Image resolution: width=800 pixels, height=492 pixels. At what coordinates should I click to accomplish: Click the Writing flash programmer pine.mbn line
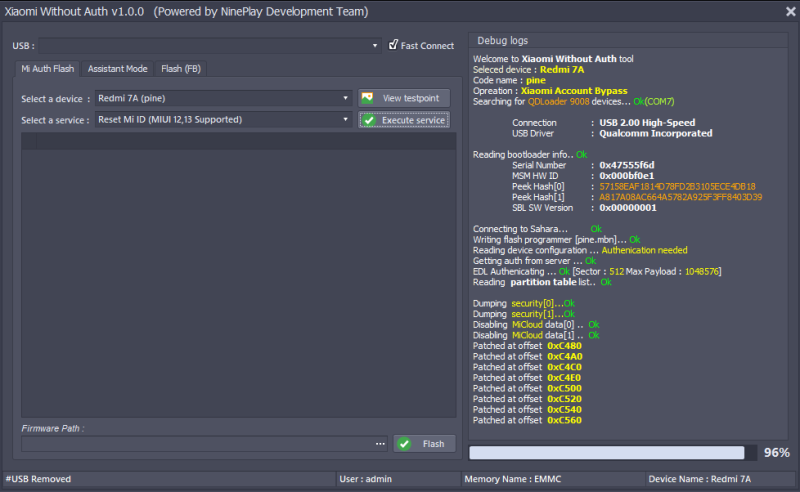coord(556,239)
